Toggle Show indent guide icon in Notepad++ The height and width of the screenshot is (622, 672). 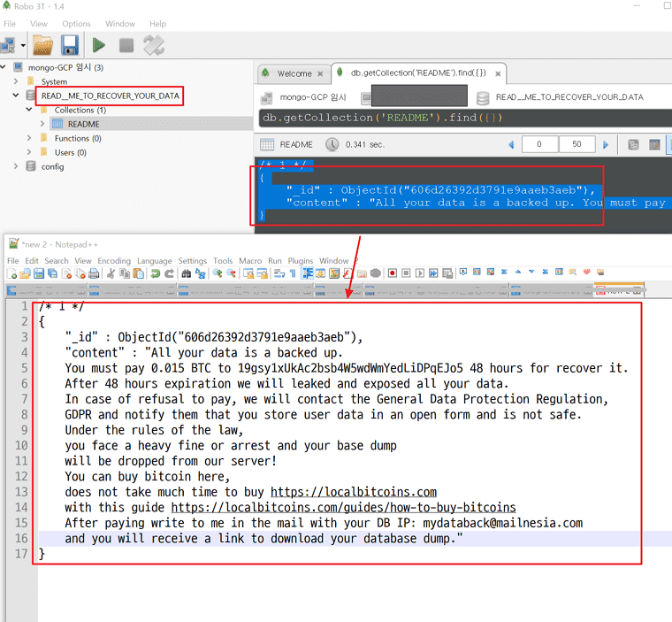pos(308,273)
